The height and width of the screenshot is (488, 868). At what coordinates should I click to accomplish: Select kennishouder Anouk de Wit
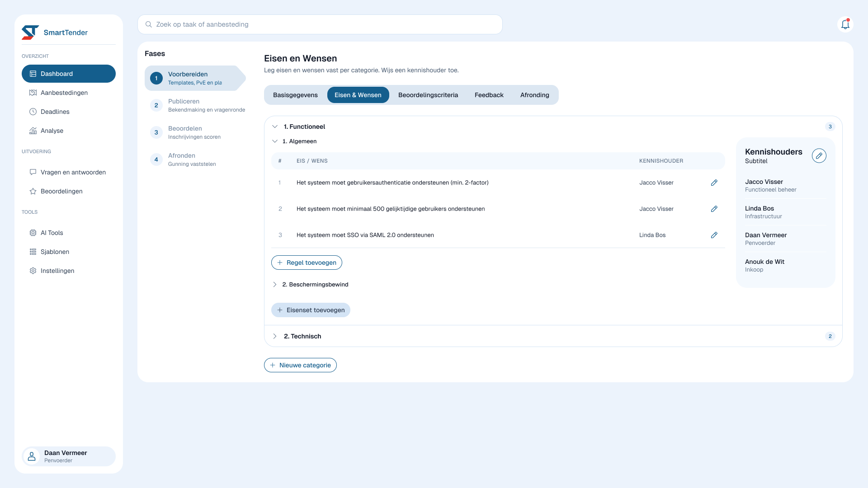coord(786,265)
